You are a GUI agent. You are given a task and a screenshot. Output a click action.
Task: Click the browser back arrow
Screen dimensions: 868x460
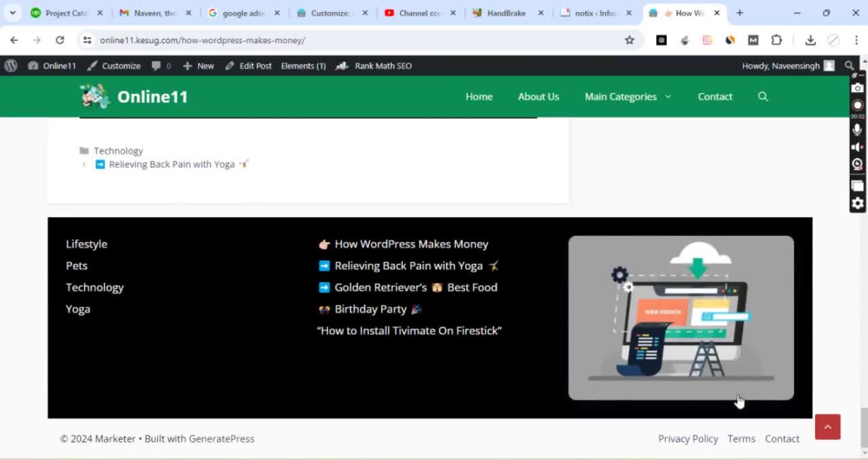tap(14, 40)
